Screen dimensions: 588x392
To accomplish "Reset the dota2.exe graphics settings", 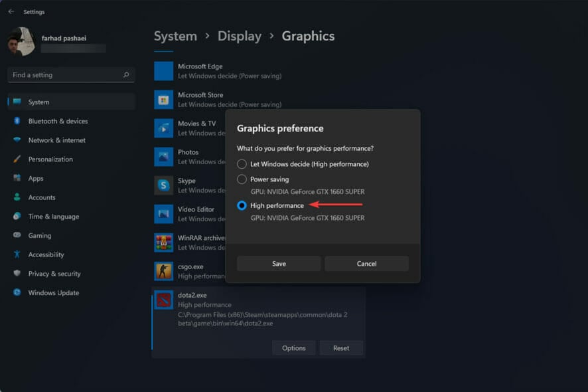I will (341, 347).
